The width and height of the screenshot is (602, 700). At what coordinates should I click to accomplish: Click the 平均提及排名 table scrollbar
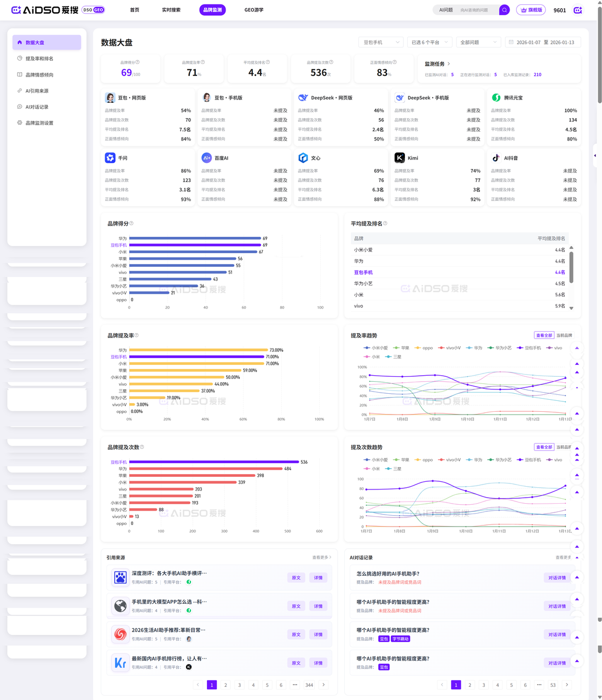pyautogui.click(x=571, y=267)
